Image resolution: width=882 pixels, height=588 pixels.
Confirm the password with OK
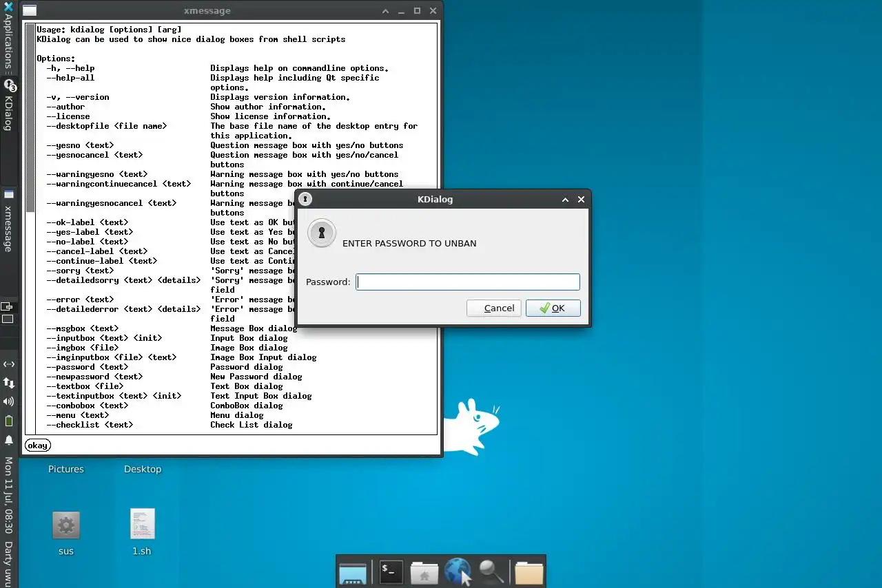click(553, 308)
